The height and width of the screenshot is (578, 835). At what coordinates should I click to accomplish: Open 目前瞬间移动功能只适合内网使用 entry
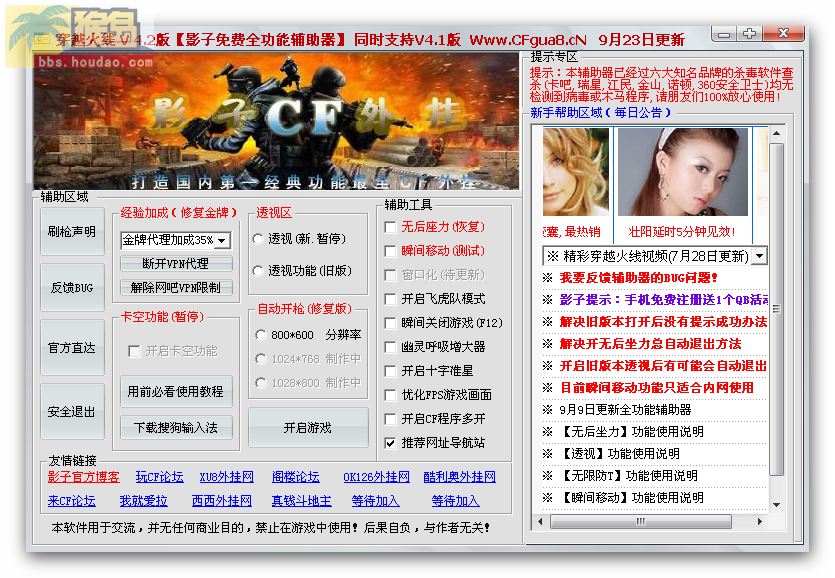point(657,388)
